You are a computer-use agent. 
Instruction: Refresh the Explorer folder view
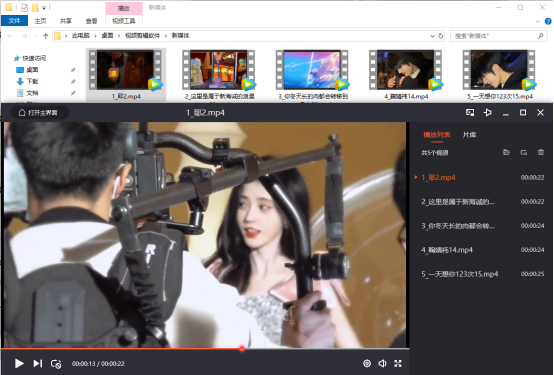coord(441,36)
